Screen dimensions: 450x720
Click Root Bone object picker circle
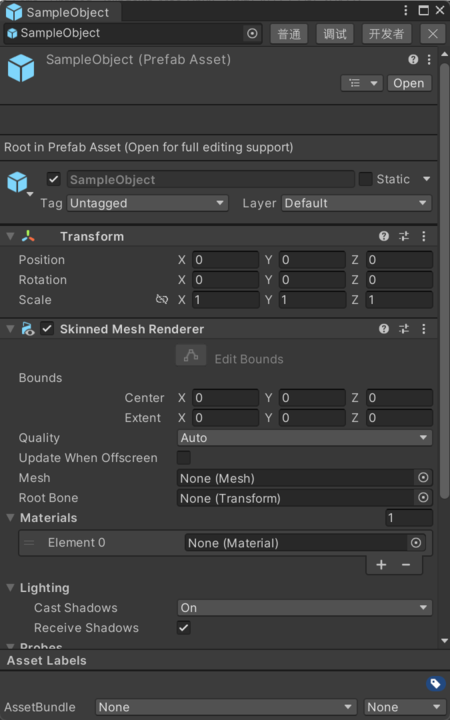point(423,498)
